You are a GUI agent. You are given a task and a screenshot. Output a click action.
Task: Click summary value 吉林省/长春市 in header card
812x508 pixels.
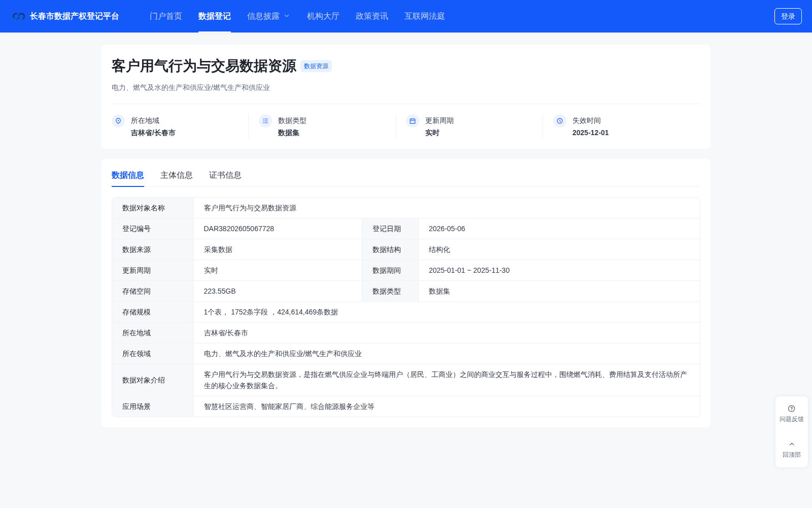(153, 133)
